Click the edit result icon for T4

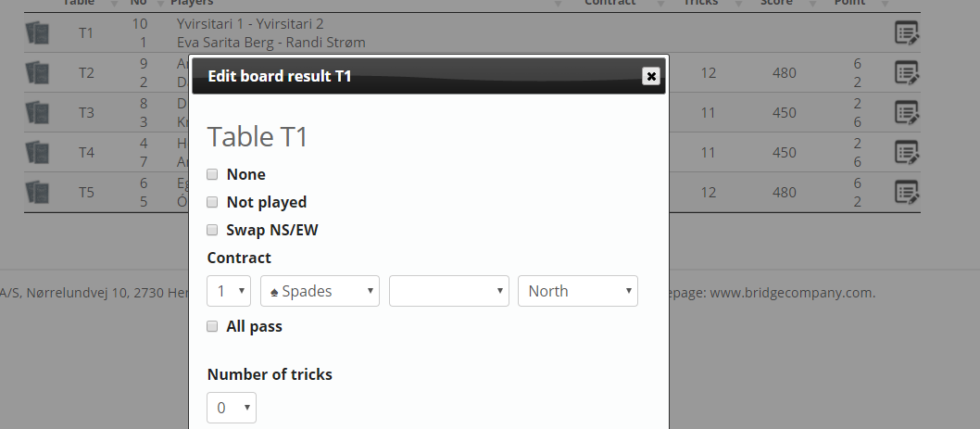(x=907, y=152)
